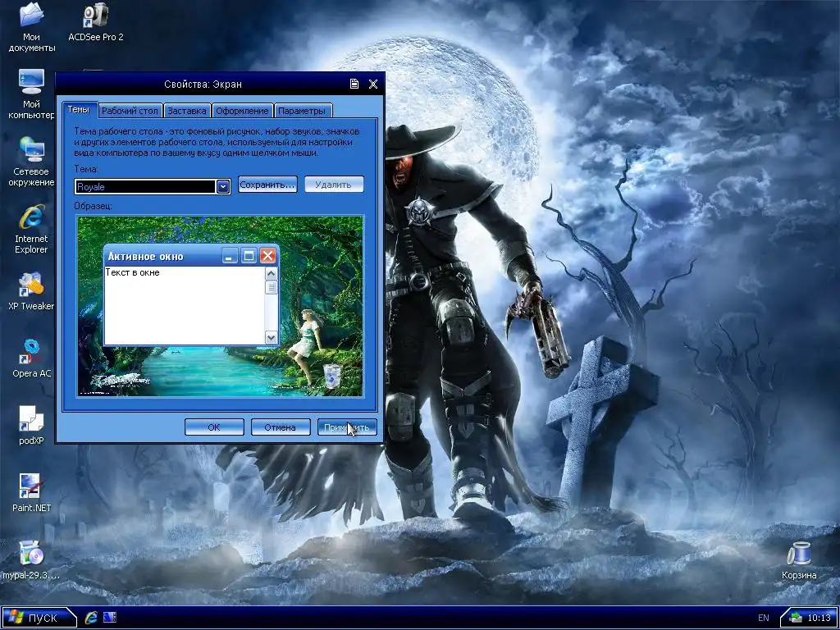Click the 10:13 taskbar clock

point(819,619)
